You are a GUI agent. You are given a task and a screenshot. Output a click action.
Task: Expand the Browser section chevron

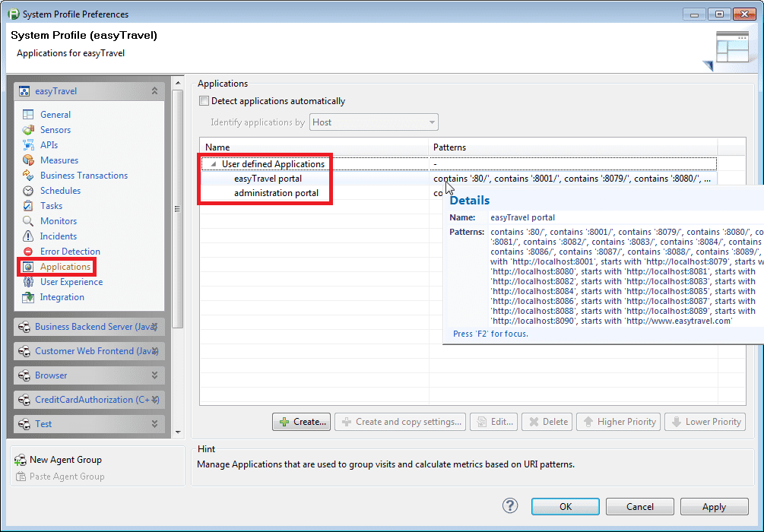click(154, 375)
